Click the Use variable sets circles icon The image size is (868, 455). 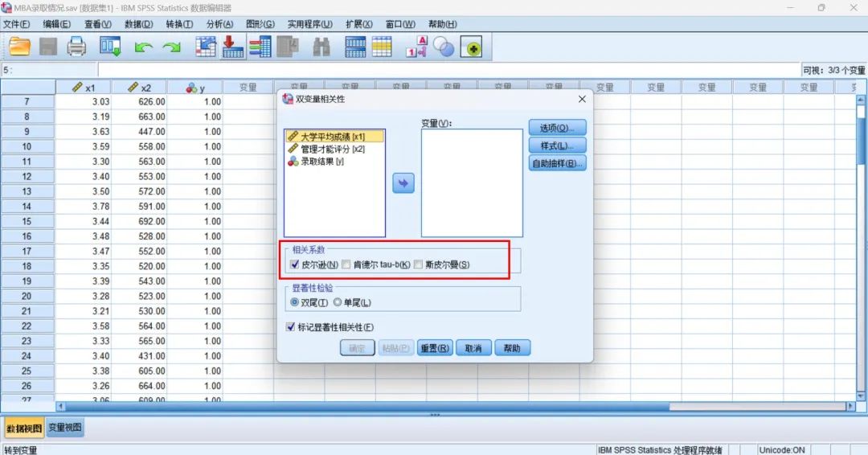click(444, 47)
